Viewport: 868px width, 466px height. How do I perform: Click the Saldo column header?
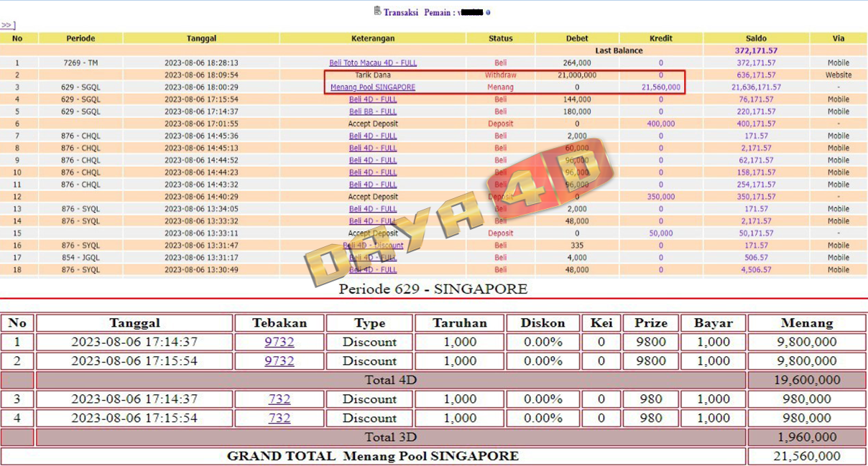756,39
